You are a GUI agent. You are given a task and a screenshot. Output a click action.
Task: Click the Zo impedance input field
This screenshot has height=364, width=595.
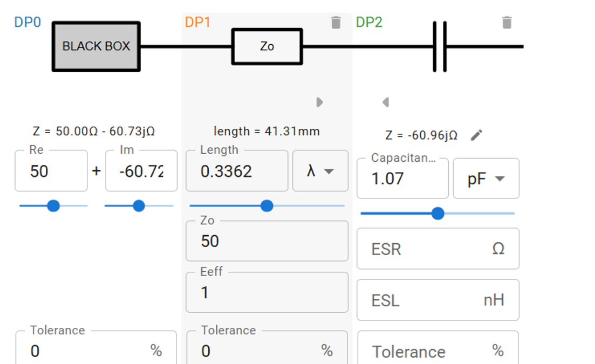click(266, 241)
